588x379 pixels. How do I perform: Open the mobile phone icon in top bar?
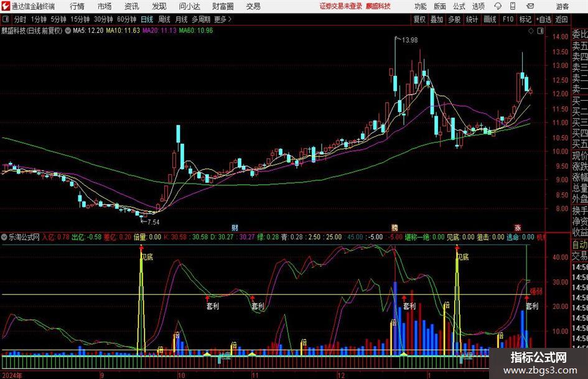pyautogui.click(x=513, y=6)
